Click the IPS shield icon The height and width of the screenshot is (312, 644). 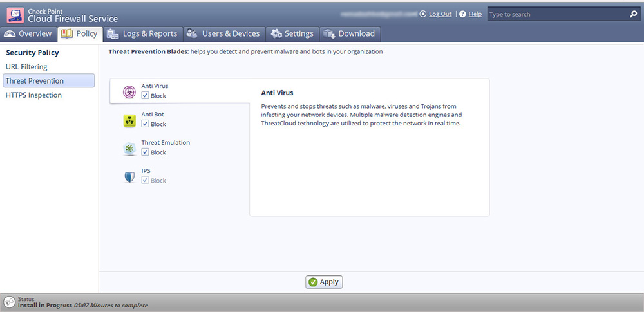tap(129, 177)
